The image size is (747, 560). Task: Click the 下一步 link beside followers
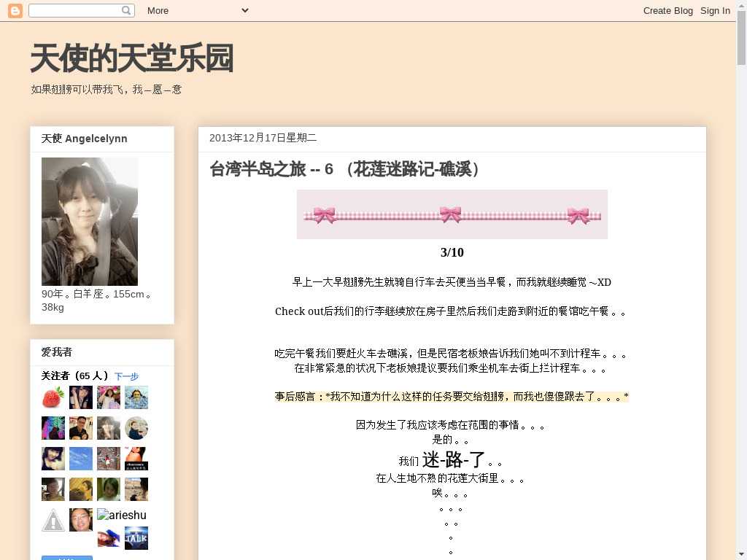coord(126,377)
